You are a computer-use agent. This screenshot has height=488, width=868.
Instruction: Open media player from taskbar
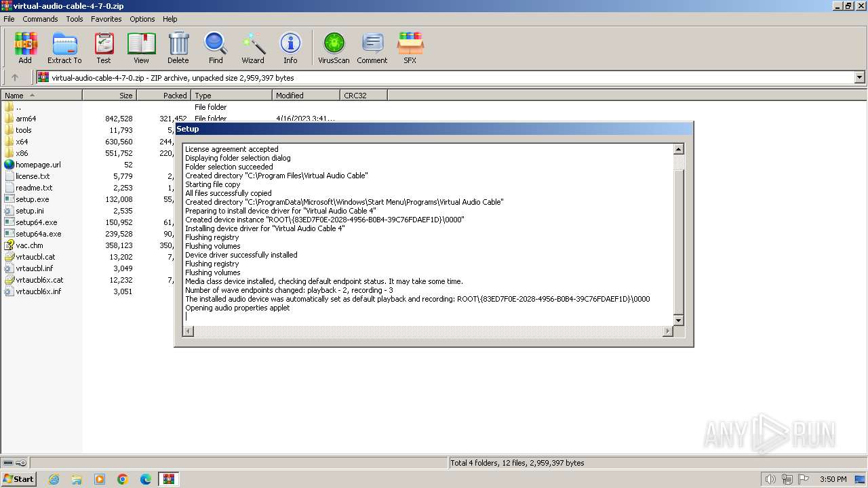coord(100,479)
